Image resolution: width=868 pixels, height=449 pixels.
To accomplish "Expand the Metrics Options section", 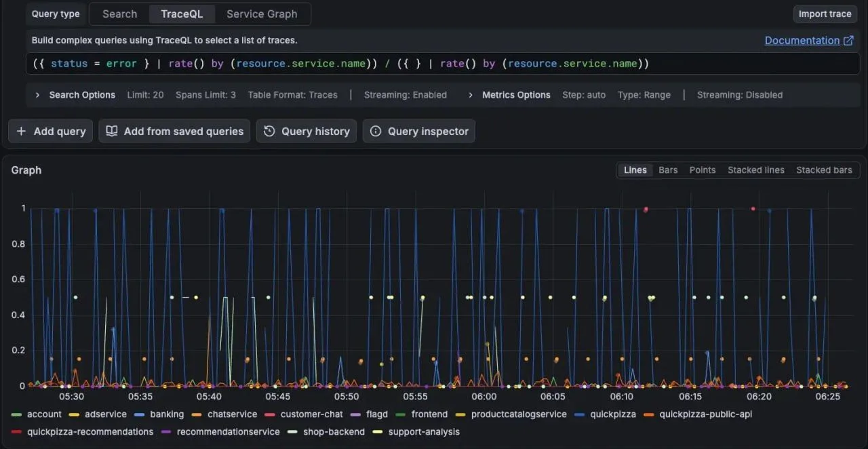I will click(509, 95).
